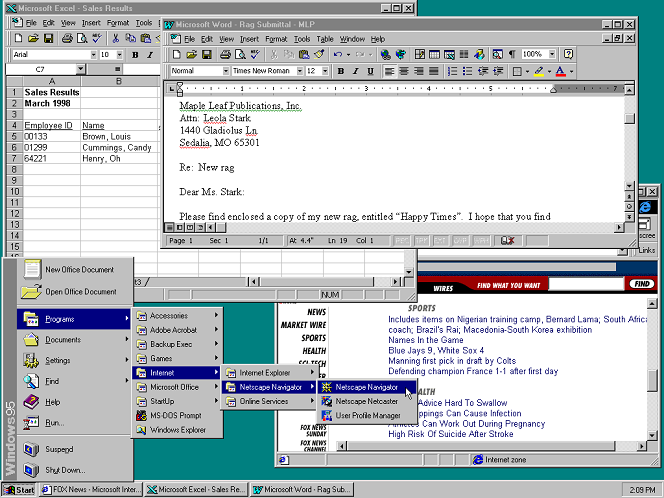Screen dimensions: 664x498
Task: Open MS-DOS Prompt from Programs menu
Action: (x=177, y=415)
